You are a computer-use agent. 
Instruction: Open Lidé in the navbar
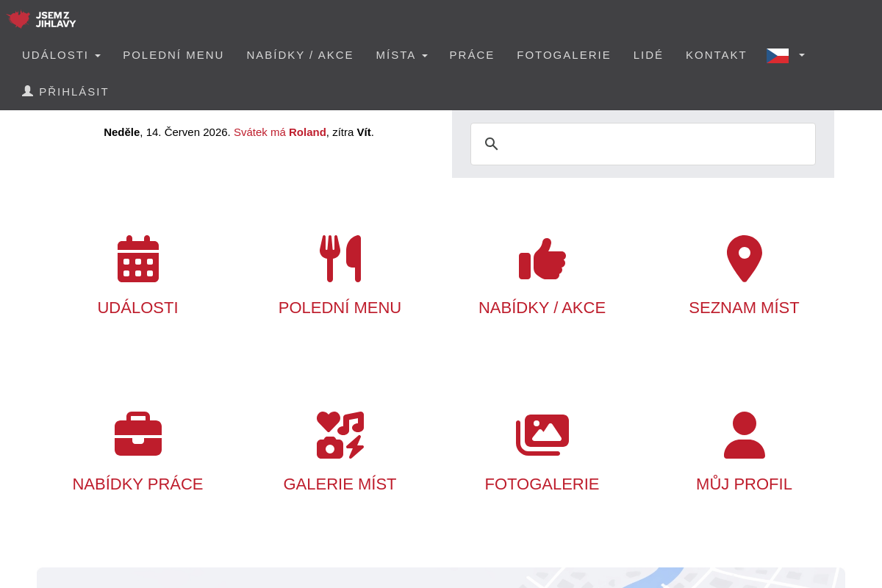pyautogui.click(x=648, y=55)
